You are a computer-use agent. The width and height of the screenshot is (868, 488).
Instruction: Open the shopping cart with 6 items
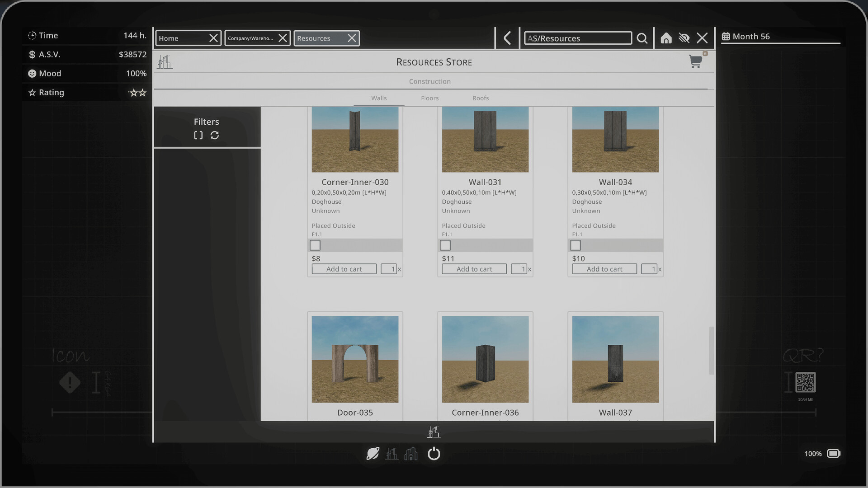click(696, 62)
